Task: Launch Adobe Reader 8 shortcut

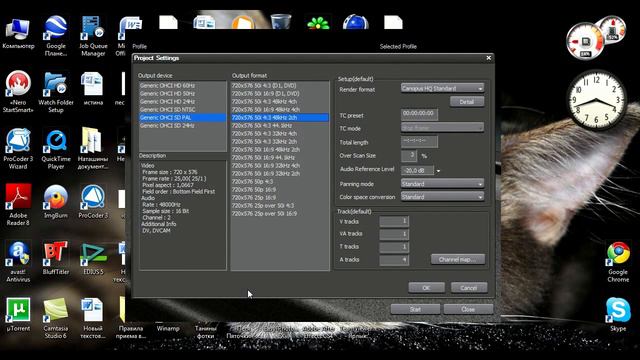Action: tap(18, 205)
